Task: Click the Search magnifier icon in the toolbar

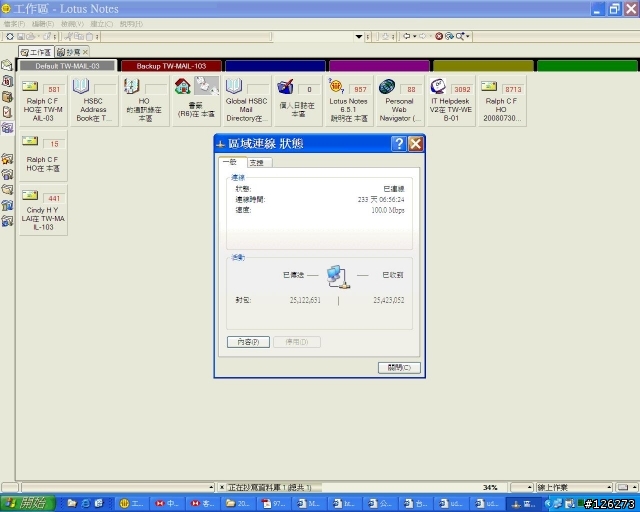Action: pyautogui.click(x=460, y=36)
